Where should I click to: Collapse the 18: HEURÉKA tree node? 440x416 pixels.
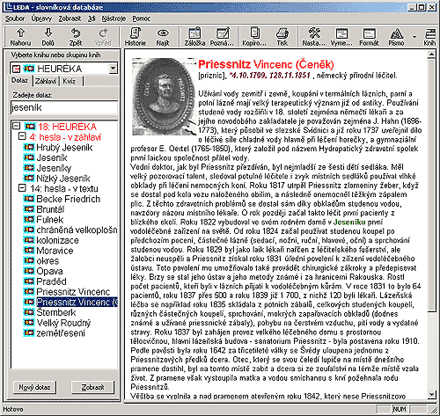click(x=16, y=126)
